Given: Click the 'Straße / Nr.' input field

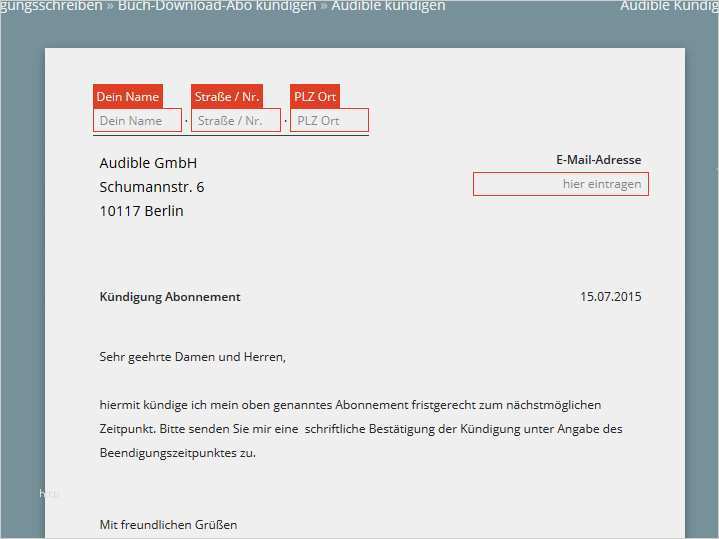Looking at the screenshot, I should point(235,121).
